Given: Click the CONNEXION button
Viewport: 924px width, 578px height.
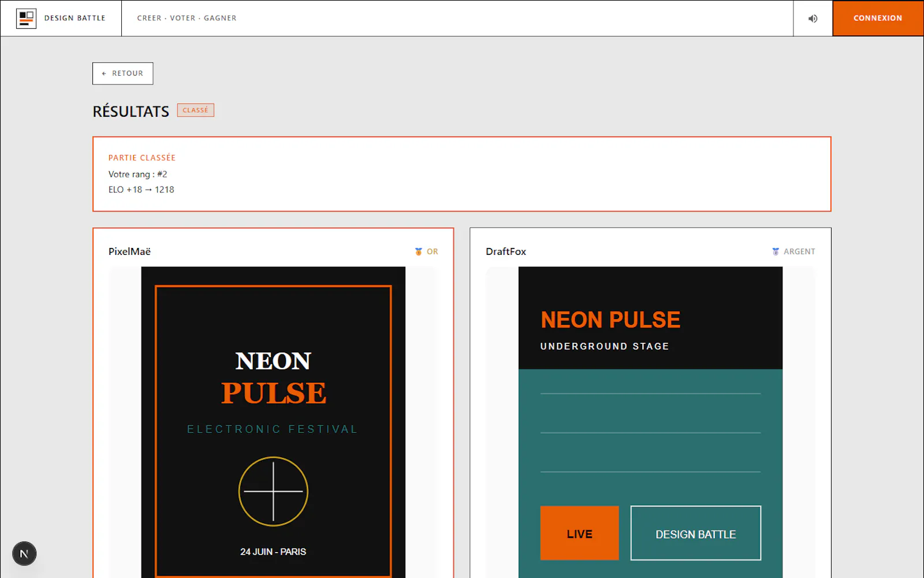Looking at the screenshot, I should (x=878, y=18).
